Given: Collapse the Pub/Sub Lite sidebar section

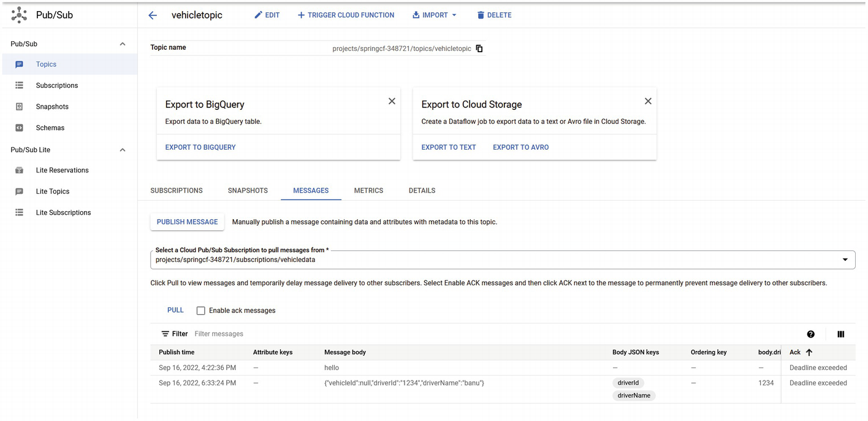Looking at the screenshot, I should click(x=123, y=150).
